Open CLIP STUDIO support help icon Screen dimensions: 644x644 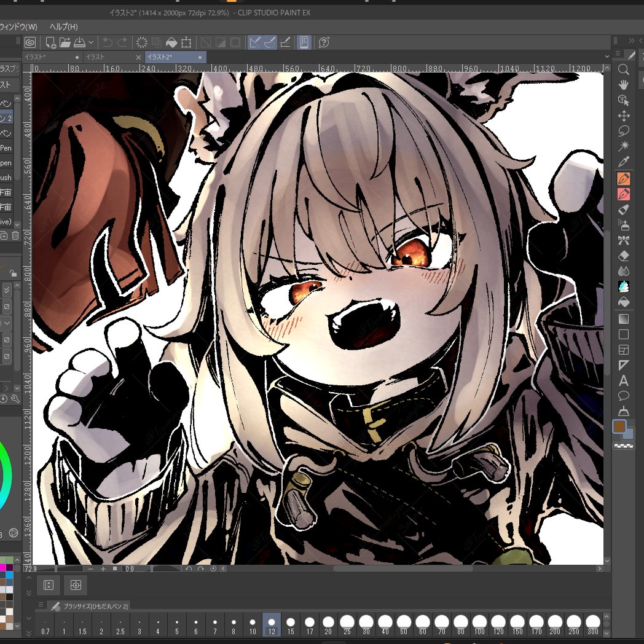[324, 42]
